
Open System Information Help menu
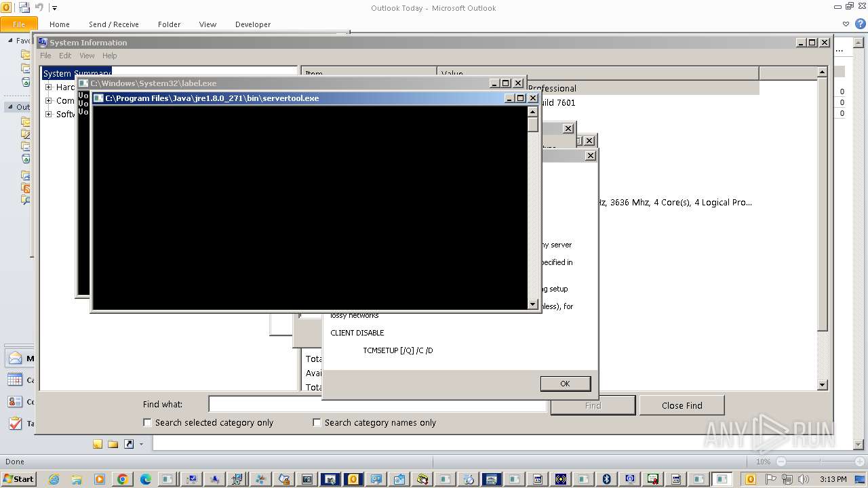coord(110,56)
